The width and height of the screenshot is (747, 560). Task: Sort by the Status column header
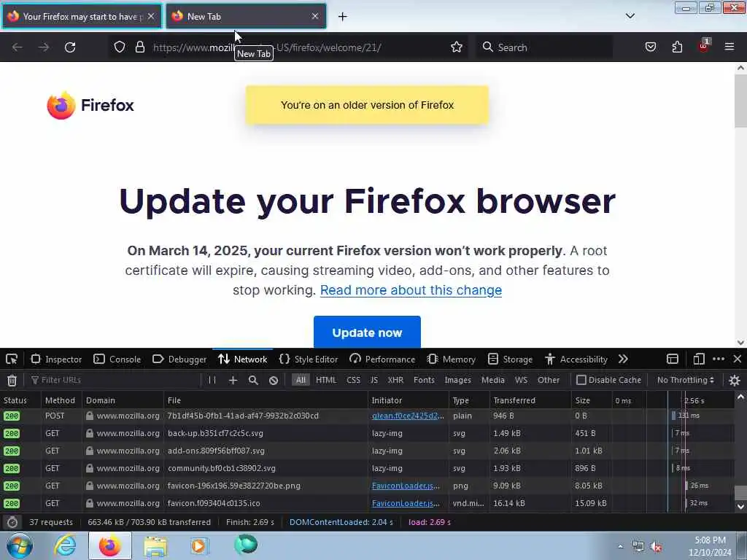coord(20,400)
